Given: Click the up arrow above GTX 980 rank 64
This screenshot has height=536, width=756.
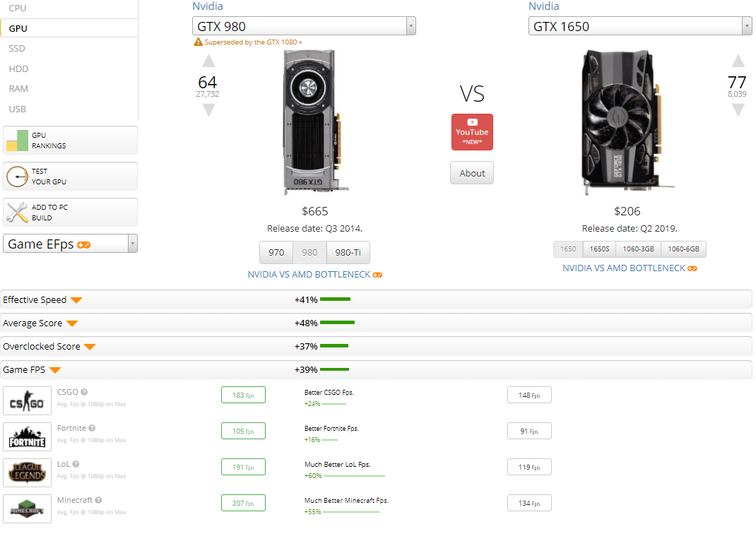Looking at the screenshot, I should [x=208, y=61].
